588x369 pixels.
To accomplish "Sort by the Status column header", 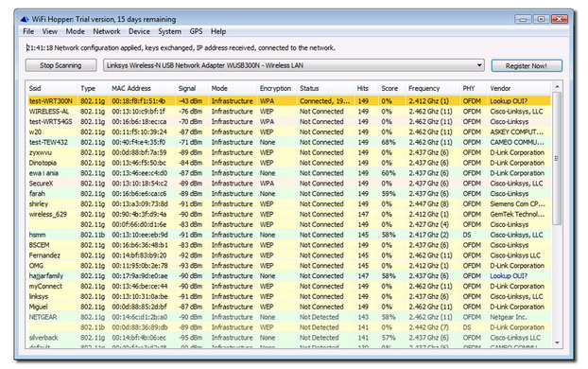I will [309, 88].
